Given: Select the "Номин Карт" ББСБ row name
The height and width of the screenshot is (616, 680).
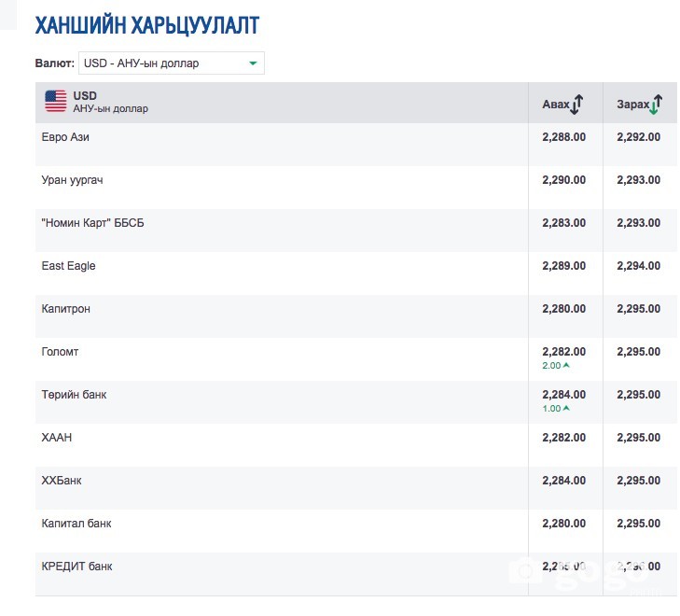Looking at the screenshot, I should [92, 223].
